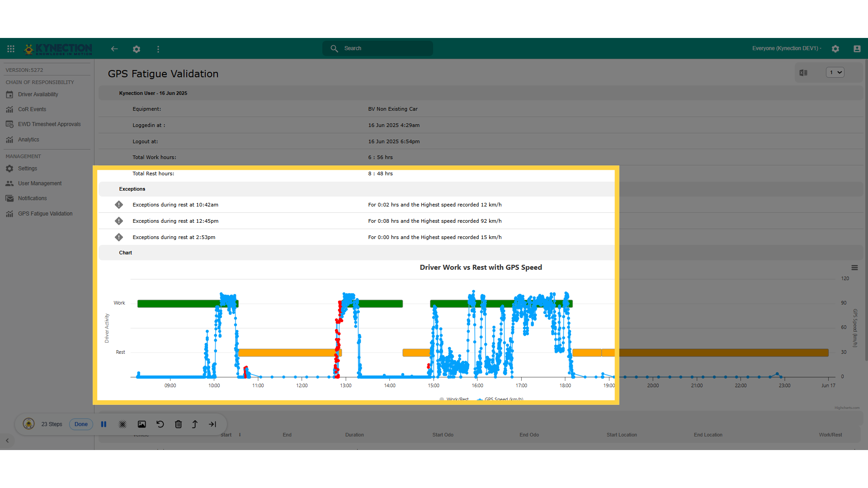This screenshot has width=868, height=488.
Task: Sort table by Start column
Action: pyautogui.click(x=226, y=435)
